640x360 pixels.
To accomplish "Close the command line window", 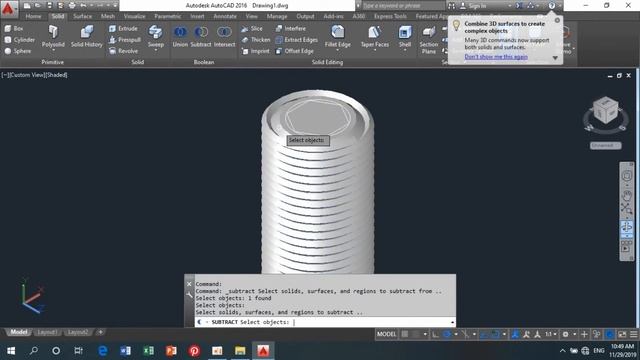I will (x=189, y=284).
